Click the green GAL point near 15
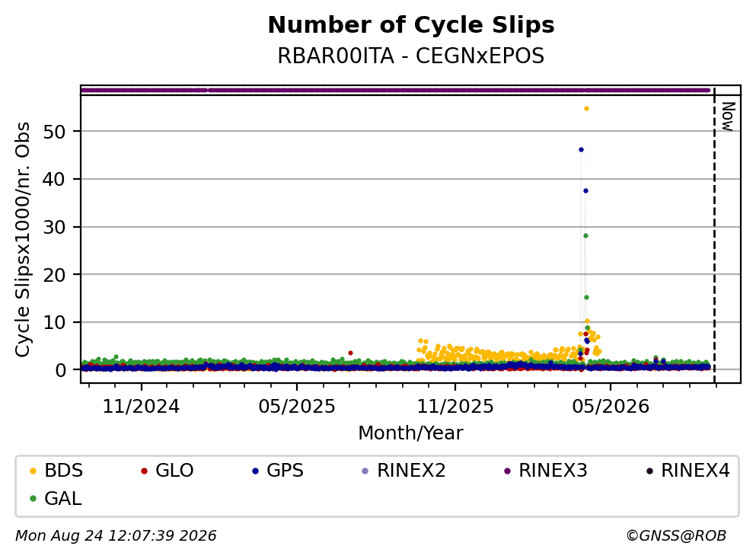The width and height of the screenshot is (756, 559). point(586,297)
